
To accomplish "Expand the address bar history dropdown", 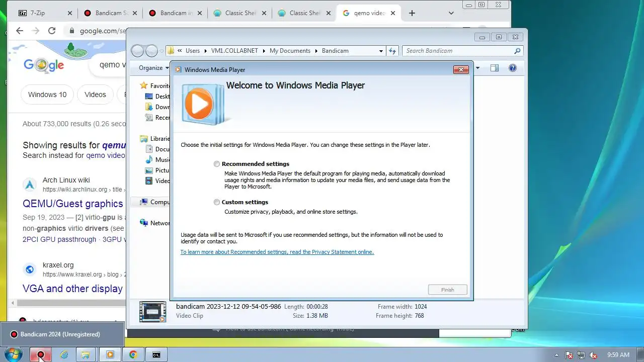I will [x=381, y=51].
